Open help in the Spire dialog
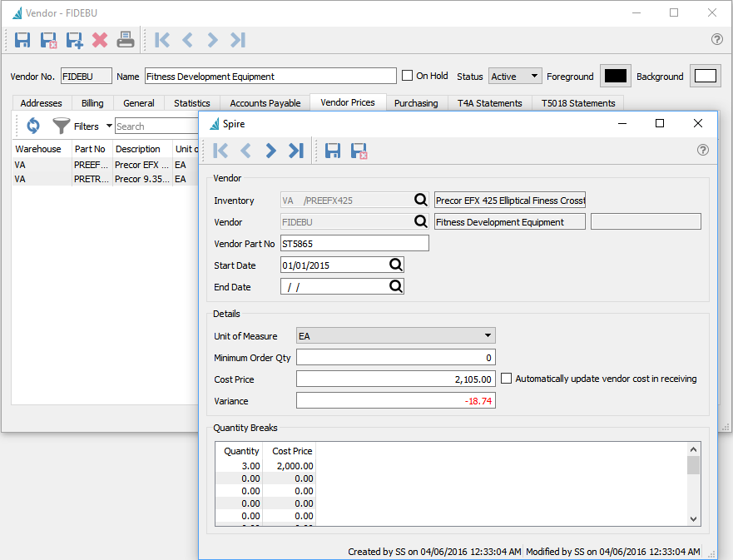This screenshot has width=733, height=560. [x=703, y=150]
